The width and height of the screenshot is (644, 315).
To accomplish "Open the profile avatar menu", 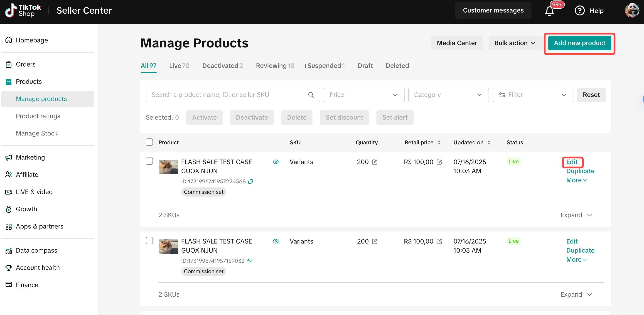I will (x=632, y=10).
